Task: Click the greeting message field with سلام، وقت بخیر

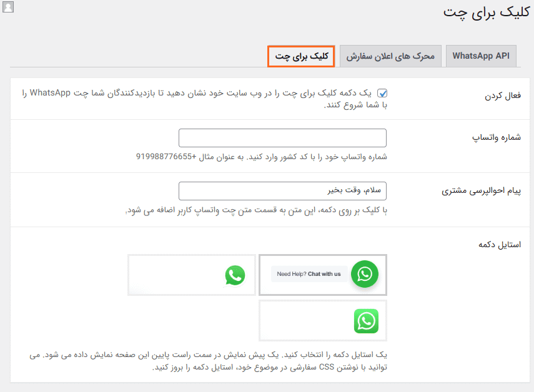Action: (282, 191)
